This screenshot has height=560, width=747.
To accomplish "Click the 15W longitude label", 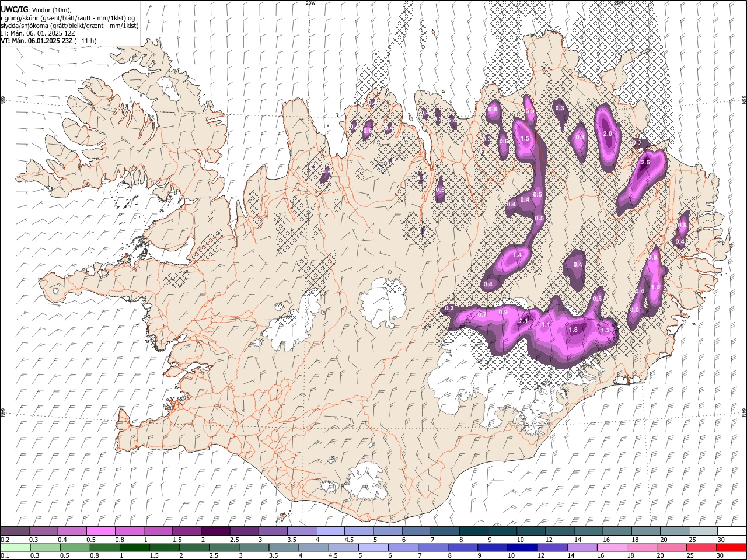I will pos(619,2).
